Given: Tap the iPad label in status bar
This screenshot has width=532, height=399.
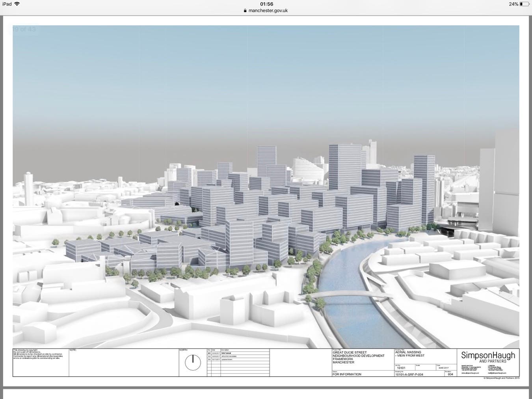Looking at the screenshot, I should (7, 4).
